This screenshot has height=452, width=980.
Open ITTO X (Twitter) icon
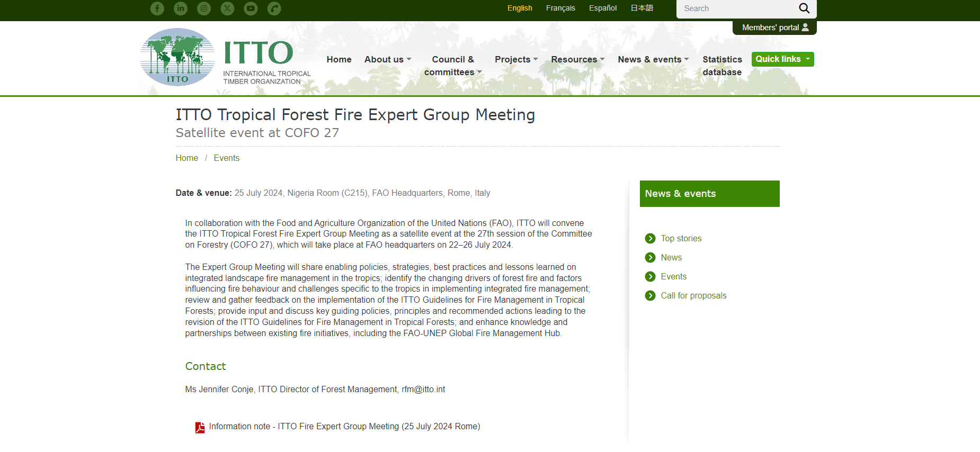[x=227, y=8]
